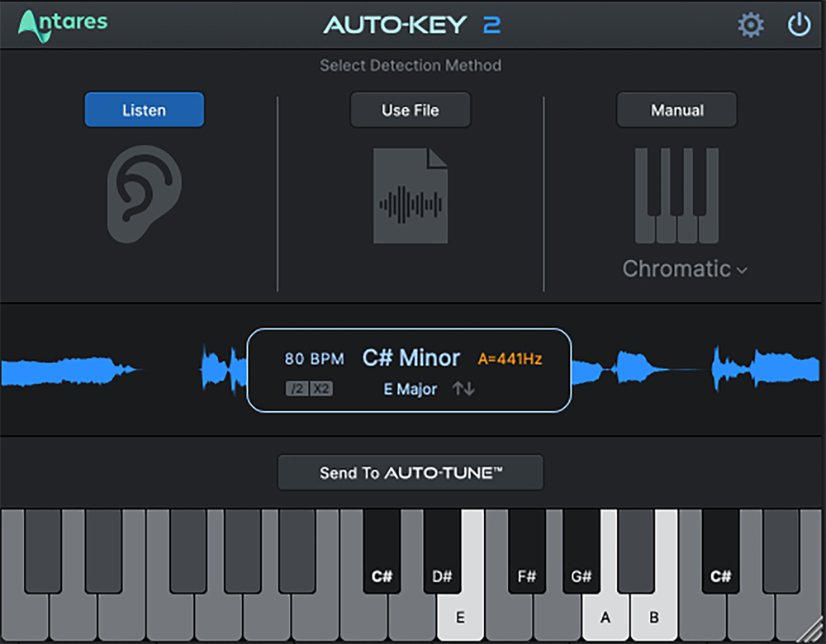826x644 pixels.
Task: Click the 80 BPM tempo readout
Action: [314, 359]
